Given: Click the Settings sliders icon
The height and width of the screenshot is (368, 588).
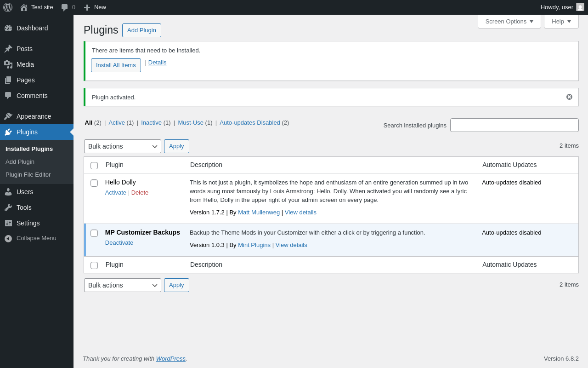Looking at the screenshot, I should point(8,223).
